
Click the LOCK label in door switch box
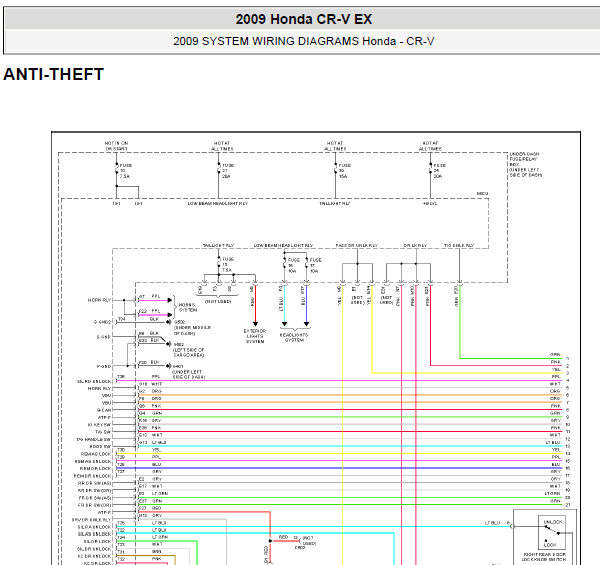(x=550, y=545)
